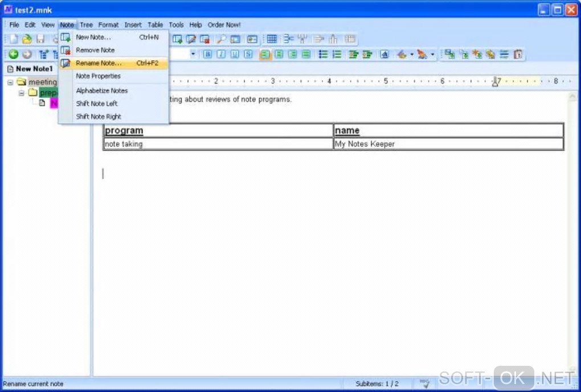Open the Font dialog 'A' icon
Screen dimensions: 581x392
tap(384, 55)
